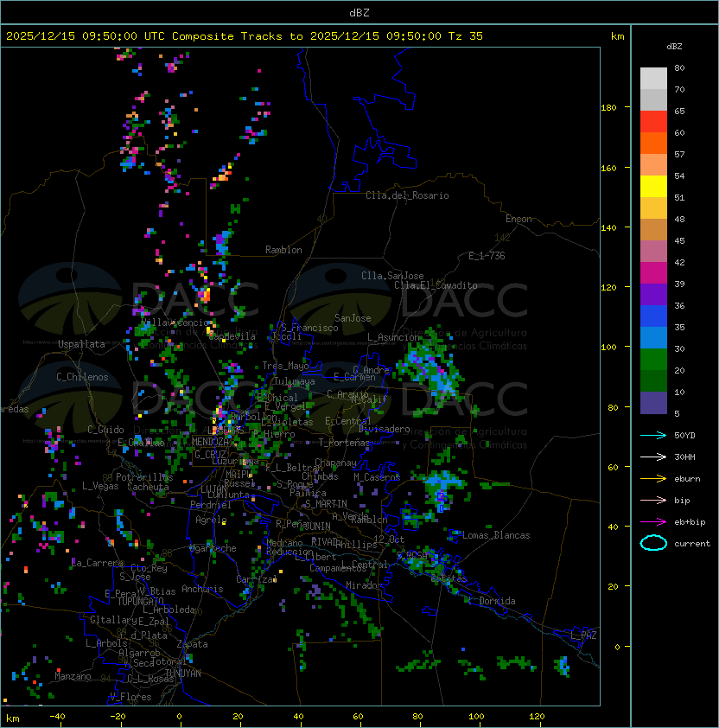Pick the dark green 10-20 dBZ swatch

(653, 380)
